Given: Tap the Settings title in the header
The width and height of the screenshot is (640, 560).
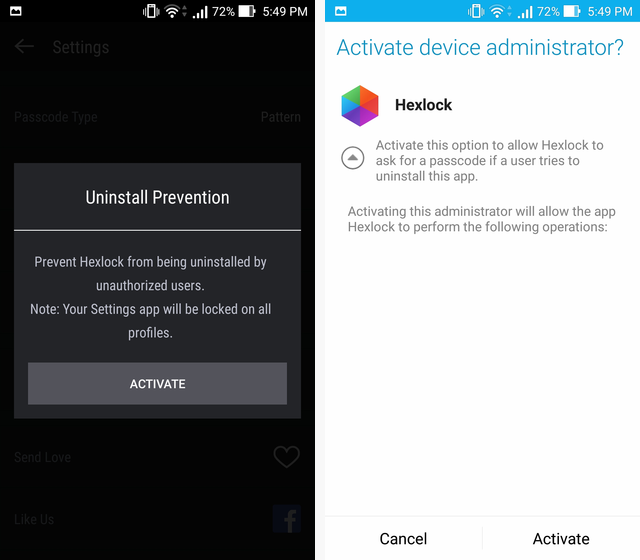Looking at the screenshot, I should (81, 47).
